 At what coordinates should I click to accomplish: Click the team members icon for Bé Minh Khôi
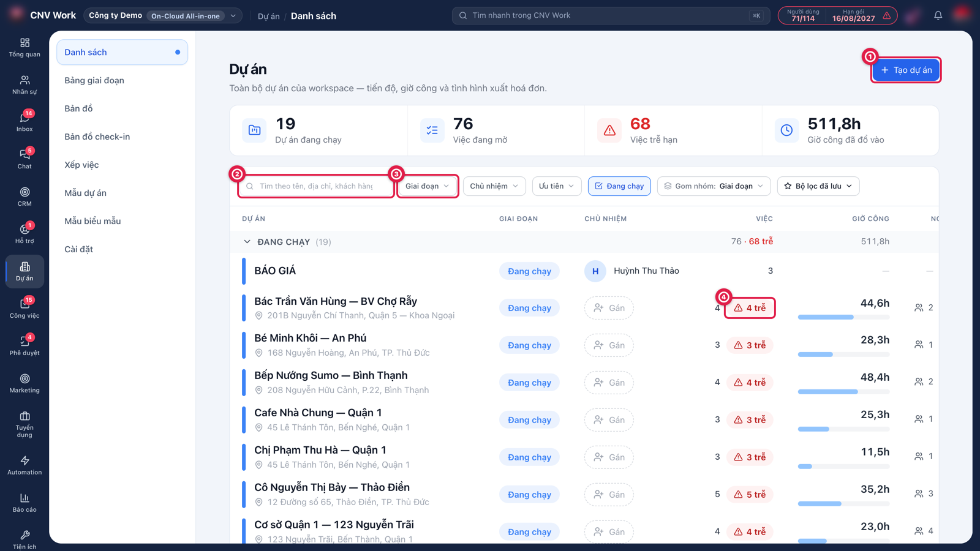919,345
